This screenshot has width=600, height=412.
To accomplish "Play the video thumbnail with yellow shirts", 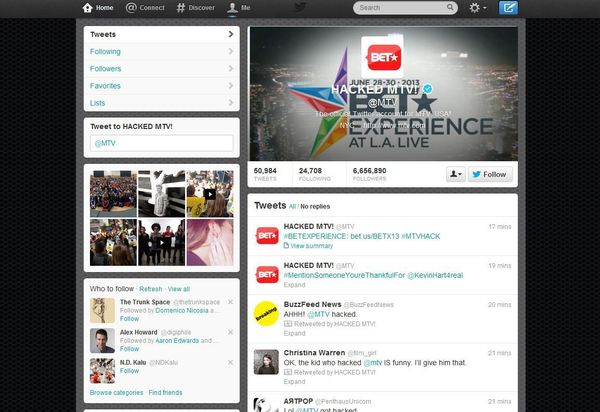I will (x=210, y=194).
